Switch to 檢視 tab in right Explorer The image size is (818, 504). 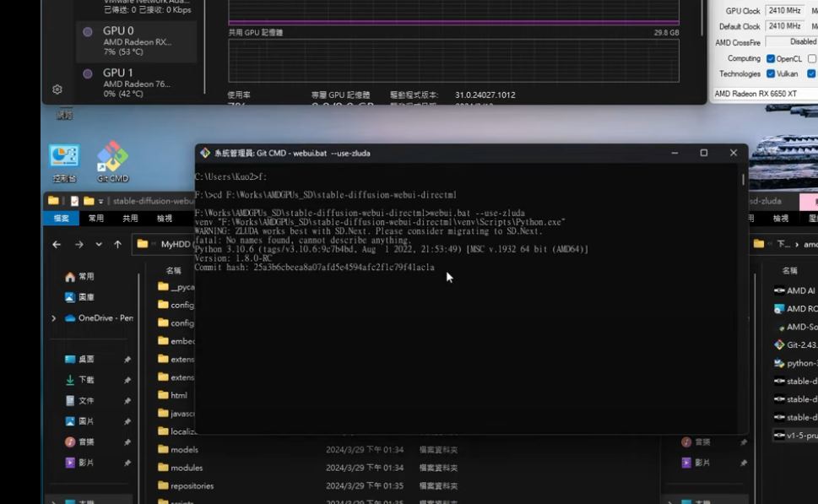781,218
